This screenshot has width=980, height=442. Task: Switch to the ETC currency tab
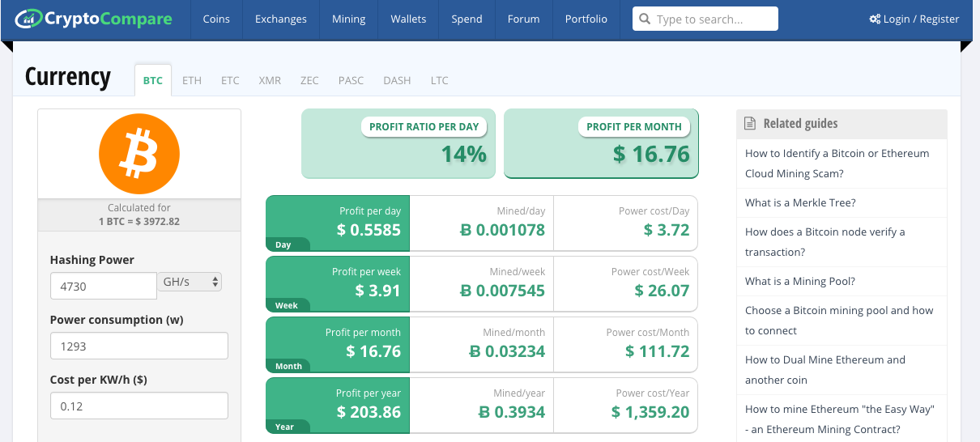pyautogui.click(x=230, y=80)
